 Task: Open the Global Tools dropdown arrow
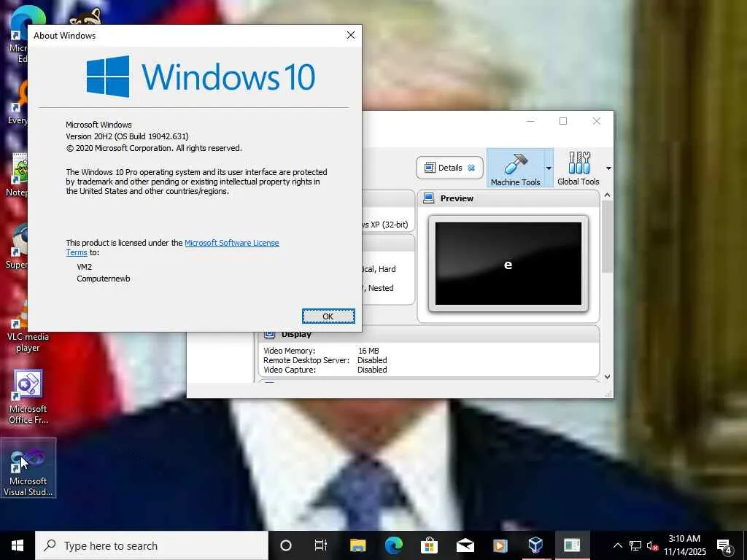(608, 168)
